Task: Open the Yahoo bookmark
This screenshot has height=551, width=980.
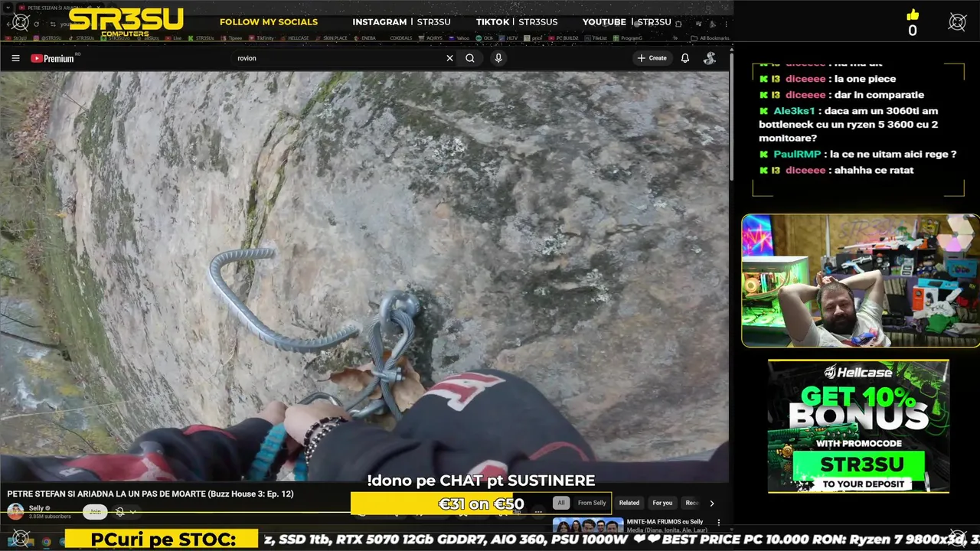Action: click(459, 37)
